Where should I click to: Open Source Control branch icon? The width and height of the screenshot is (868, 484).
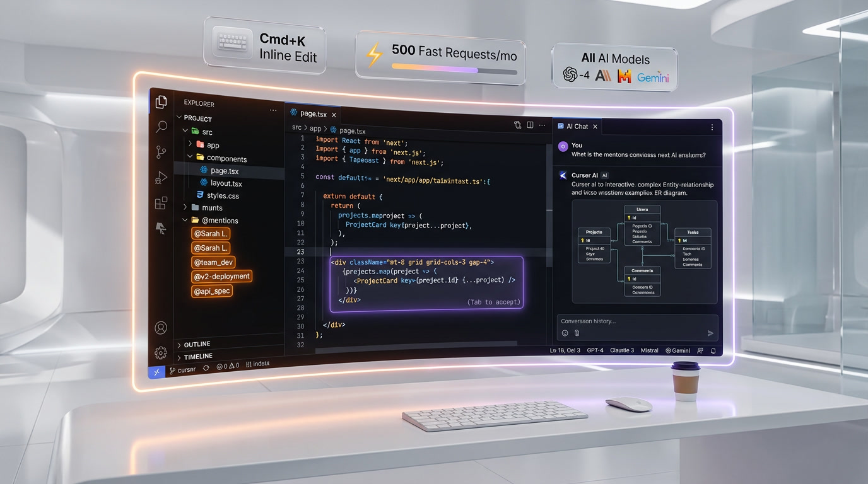click(160, 152)
